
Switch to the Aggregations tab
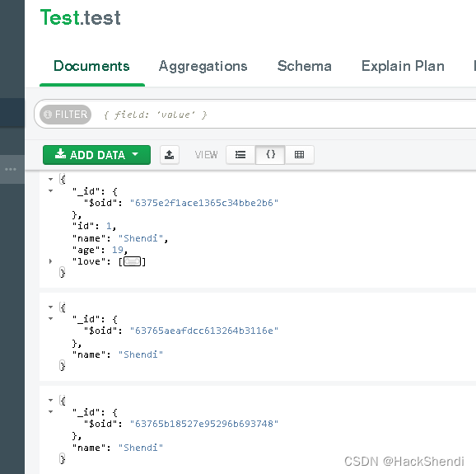tap(203, 66)
